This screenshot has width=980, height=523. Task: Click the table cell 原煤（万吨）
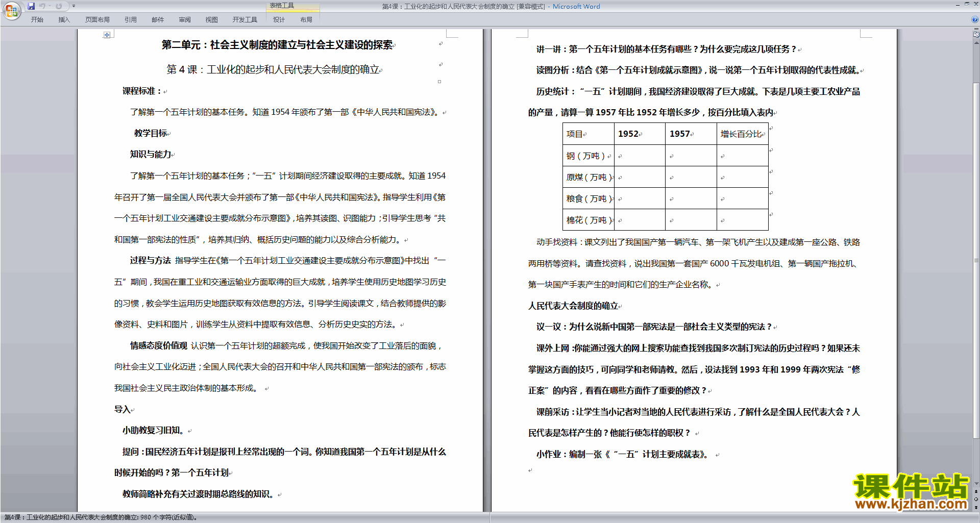pyautogui.click(x=589, y=177)
